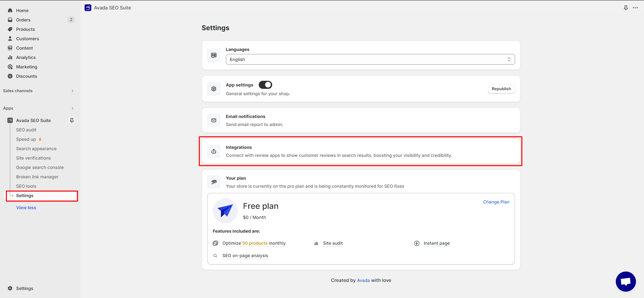The image size is (644, 298).
Task: Open the three-dot more actions menu
Action: pyautogui.click(x=635, y=8)
